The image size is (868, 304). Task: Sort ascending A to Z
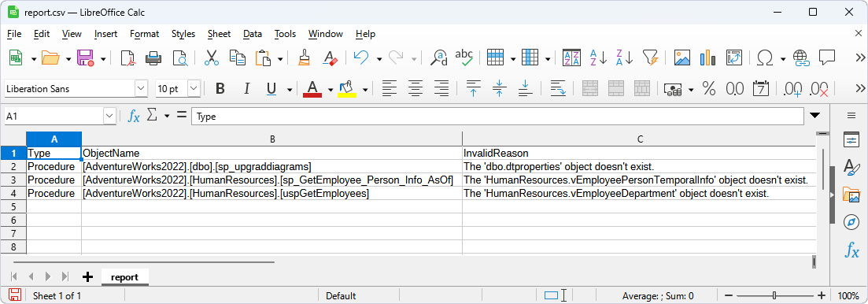point(598,57)
